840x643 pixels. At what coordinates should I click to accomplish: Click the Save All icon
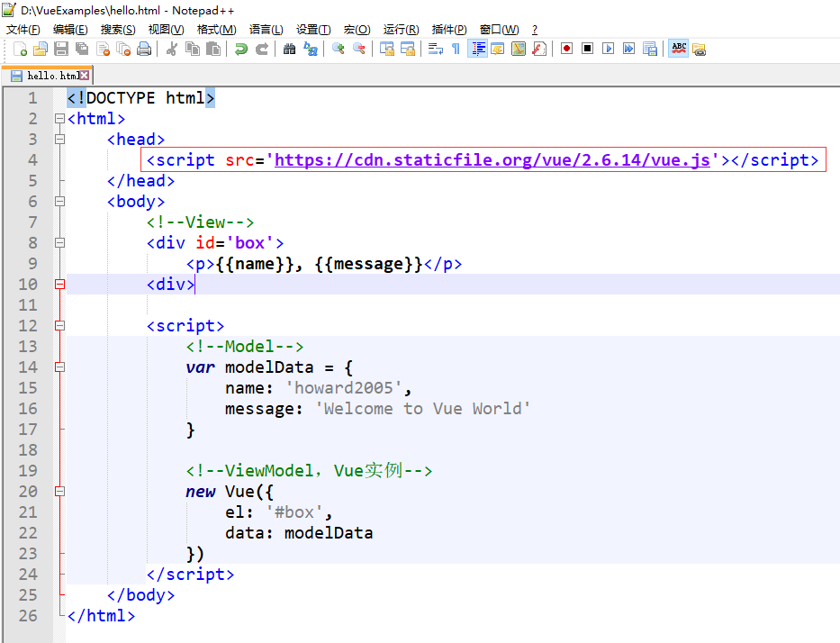tap(82, 50)
